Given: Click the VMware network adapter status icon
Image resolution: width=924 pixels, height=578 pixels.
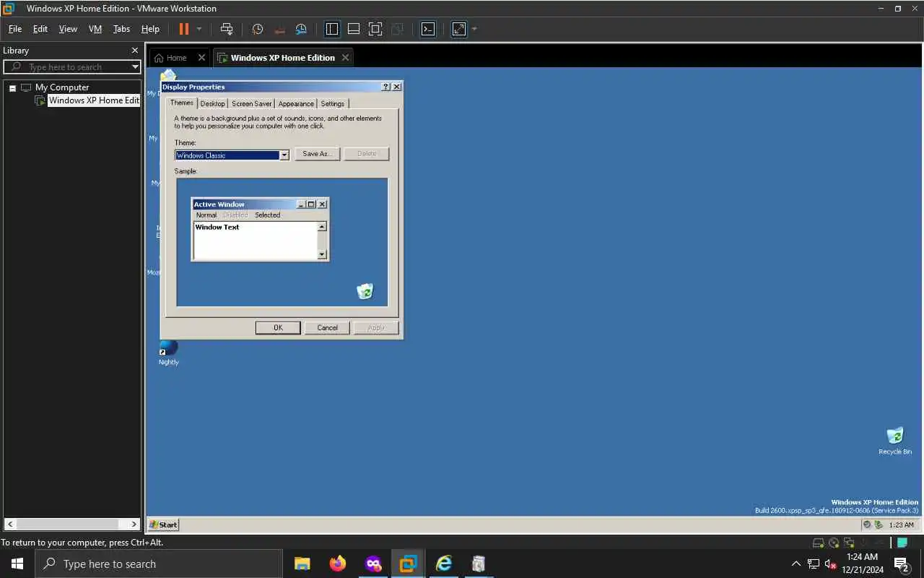Looking at the screenshot, I should point(847,543).
